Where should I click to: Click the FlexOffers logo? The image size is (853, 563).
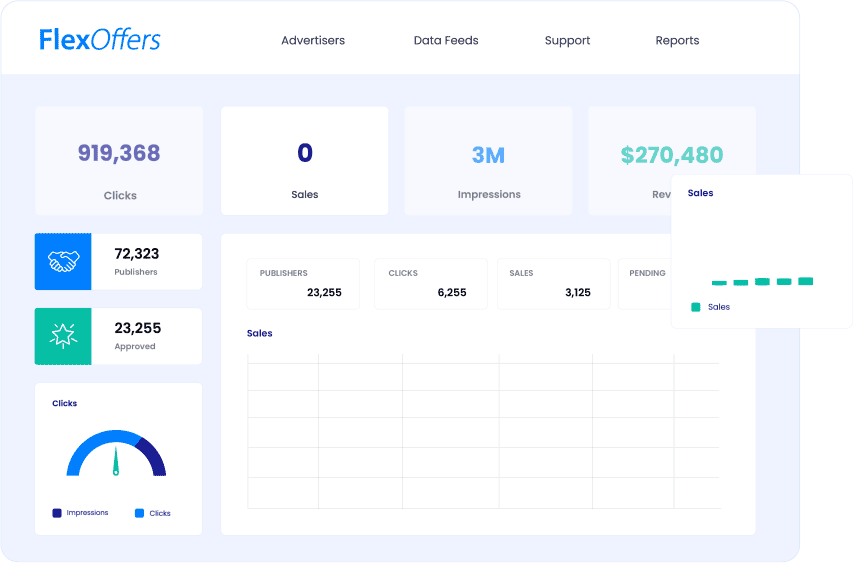(99, 40)
